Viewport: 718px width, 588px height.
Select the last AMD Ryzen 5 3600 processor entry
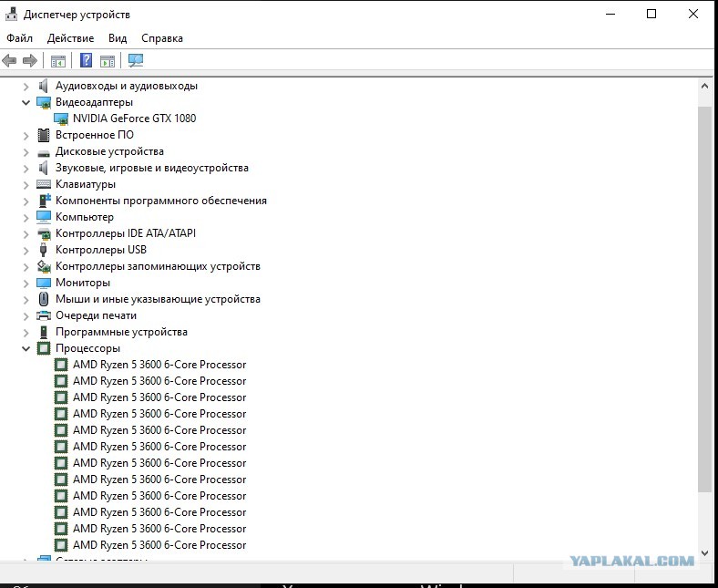tap(159, 545)
